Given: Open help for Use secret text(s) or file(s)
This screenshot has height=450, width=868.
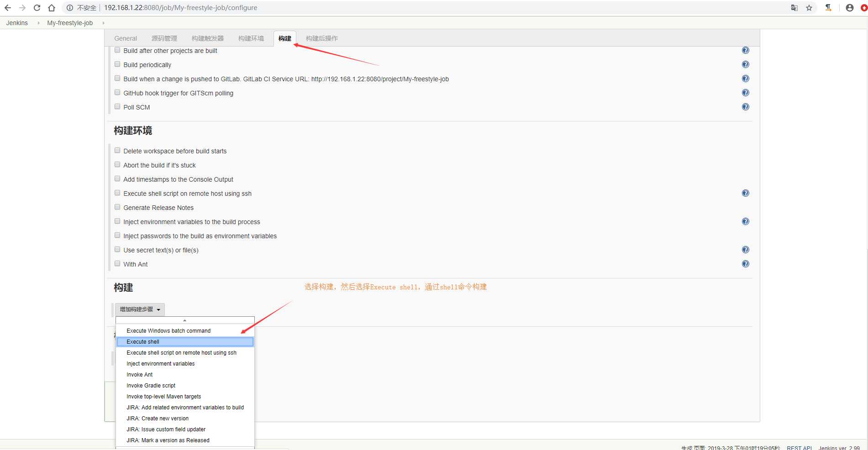Looking at the screenshot, I should [746, 250].
